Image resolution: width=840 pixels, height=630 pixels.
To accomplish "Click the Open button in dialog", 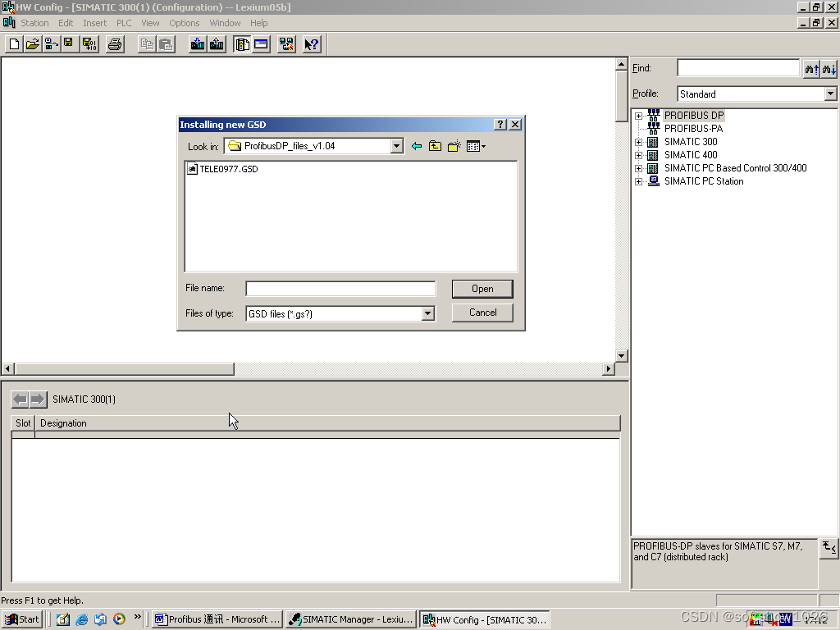I will click(482, 289).
